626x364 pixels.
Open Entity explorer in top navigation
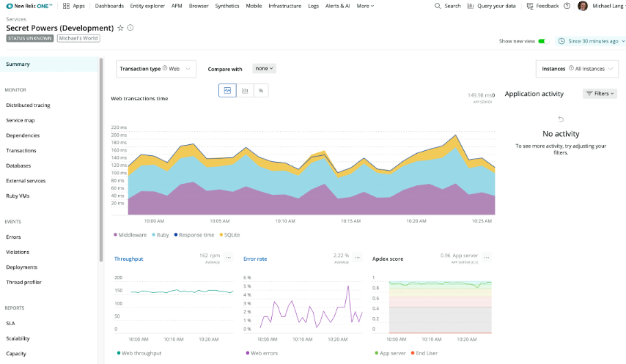point(147,6)
